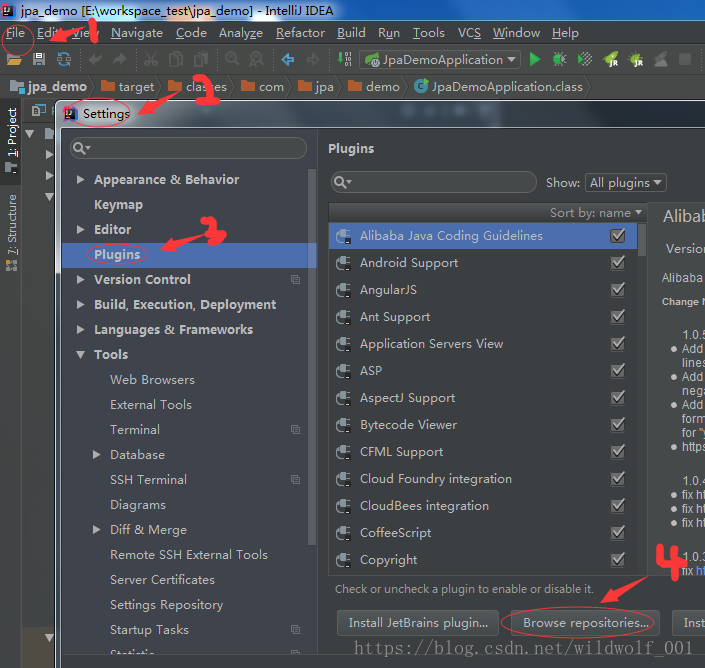Image resolution: width=705 pixels, height=668 pixels.
Task: Toggle the Ant Support plugin checkbox
Action: pos(617,316)
